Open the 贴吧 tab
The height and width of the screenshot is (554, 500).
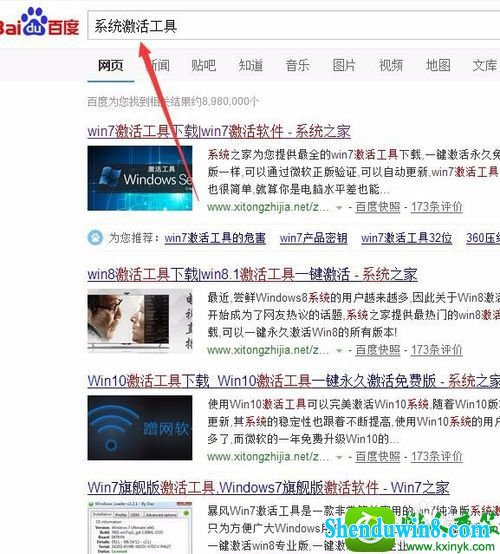pos(204,66)
